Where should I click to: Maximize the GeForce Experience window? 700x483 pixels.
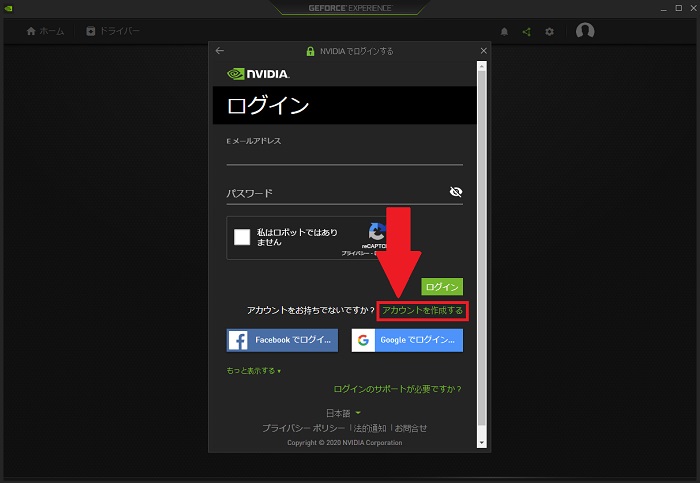click(679, 8)
